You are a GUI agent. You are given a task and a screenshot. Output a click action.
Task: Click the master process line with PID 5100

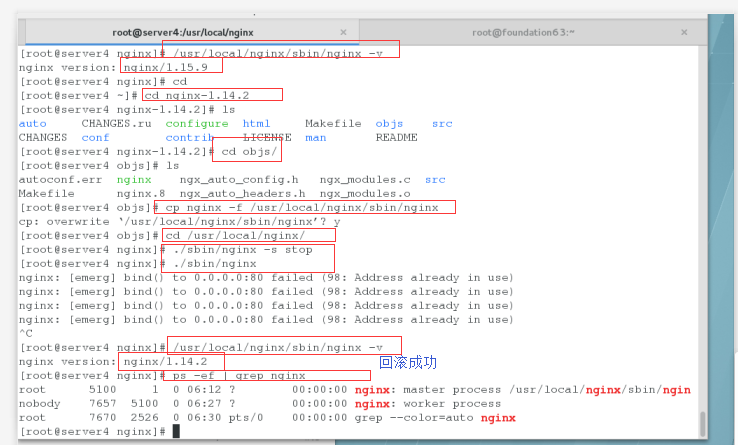355,390
